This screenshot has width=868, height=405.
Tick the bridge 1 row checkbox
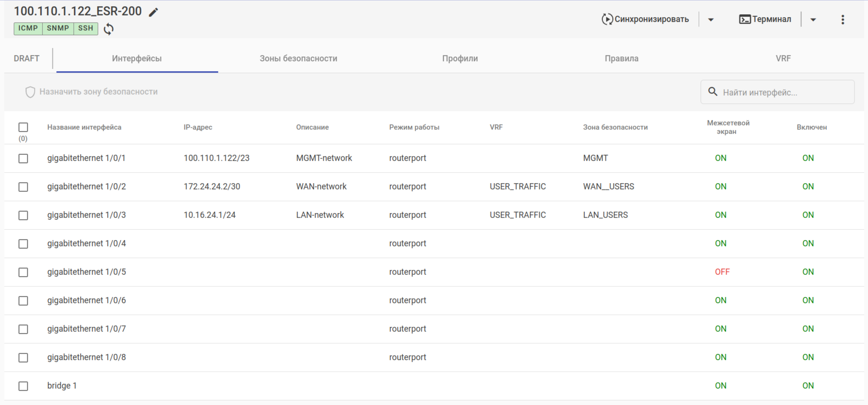click(23, 386)
